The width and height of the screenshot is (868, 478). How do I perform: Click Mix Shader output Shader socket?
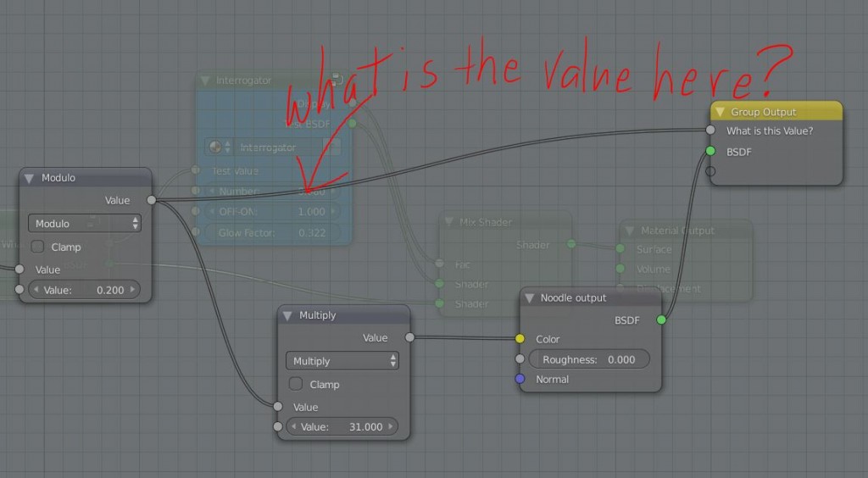[571, 244]
